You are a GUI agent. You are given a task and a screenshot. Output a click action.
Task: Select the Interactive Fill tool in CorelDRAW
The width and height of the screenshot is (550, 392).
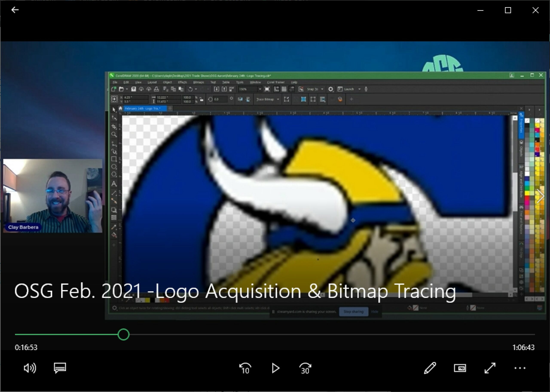114,235
